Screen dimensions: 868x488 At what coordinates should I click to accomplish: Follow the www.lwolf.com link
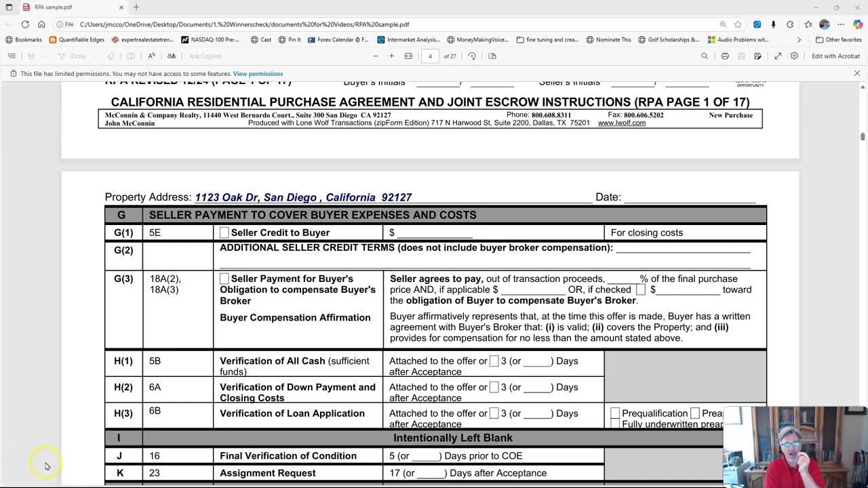[x=621, y=123]
